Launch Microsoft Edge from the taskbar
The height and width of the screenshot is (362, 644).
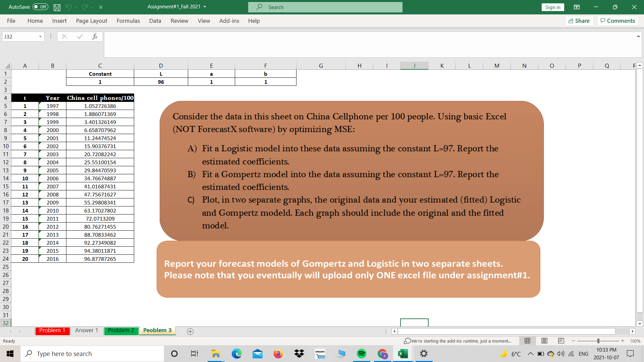[237, 353]
